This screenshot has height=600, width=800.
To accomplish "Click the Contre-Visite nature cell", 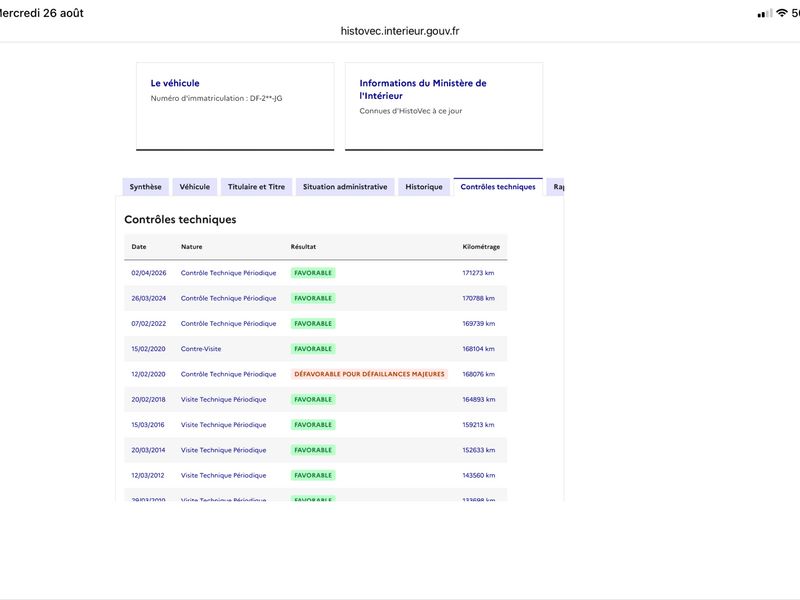I will click(x=201, y=349).
